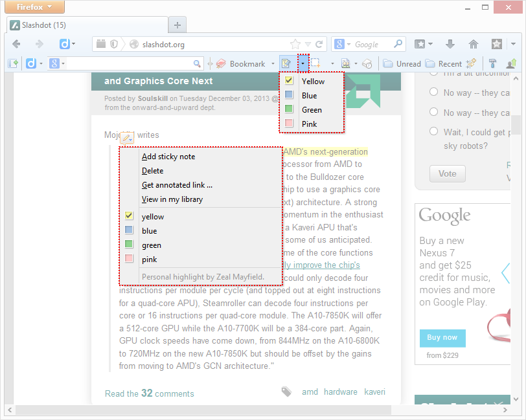
Task: Open the hardware tag link
Action: click(x=341, y=392)
